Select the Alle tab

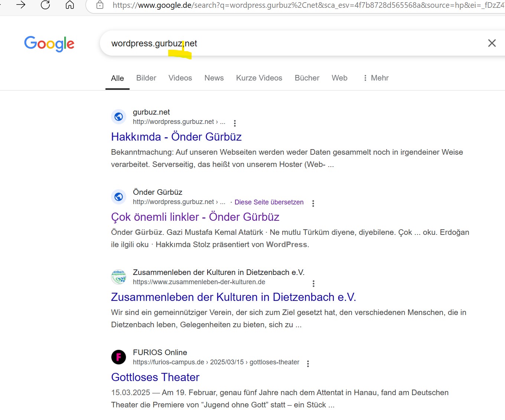click(x=117, y=78)
